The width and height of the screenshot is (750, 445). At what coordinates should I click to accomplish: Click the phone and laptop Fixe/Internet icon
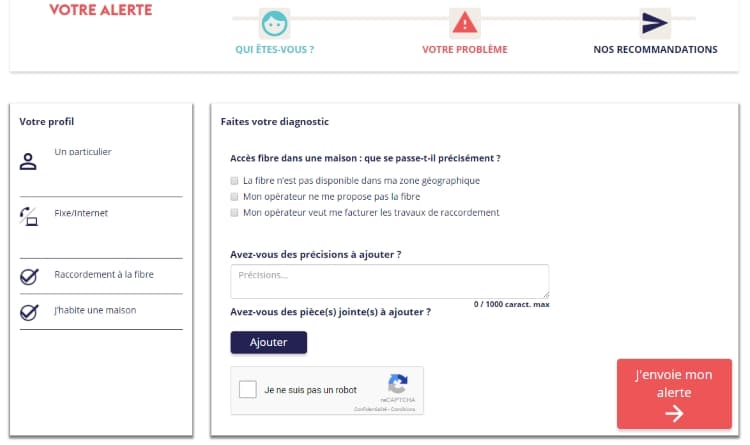tap(29, 216)
